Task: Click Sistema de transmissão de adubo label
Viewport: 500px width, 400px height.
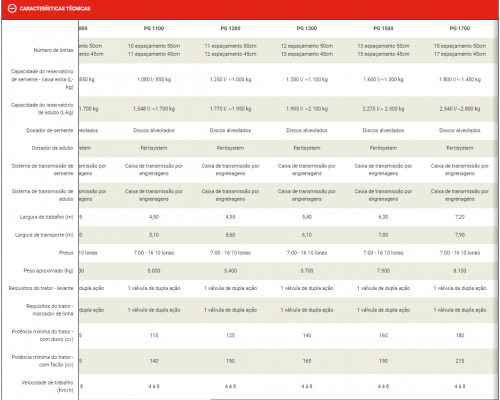Action: 42,195
